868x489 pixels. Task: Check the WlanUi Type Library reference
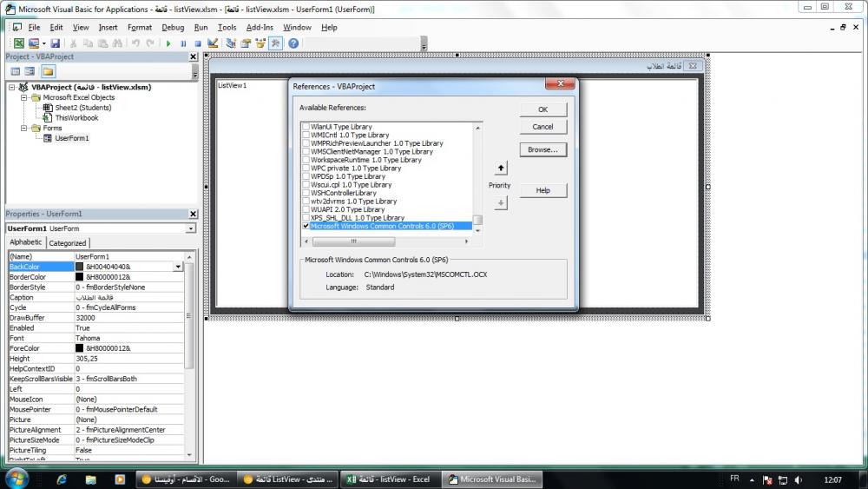tap(306, 126)
